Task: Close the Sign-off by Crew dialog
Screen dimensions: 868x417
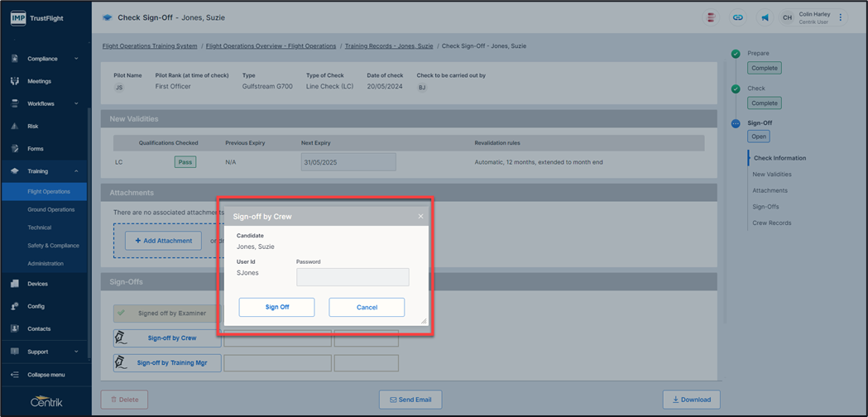Action: (420, 217)
